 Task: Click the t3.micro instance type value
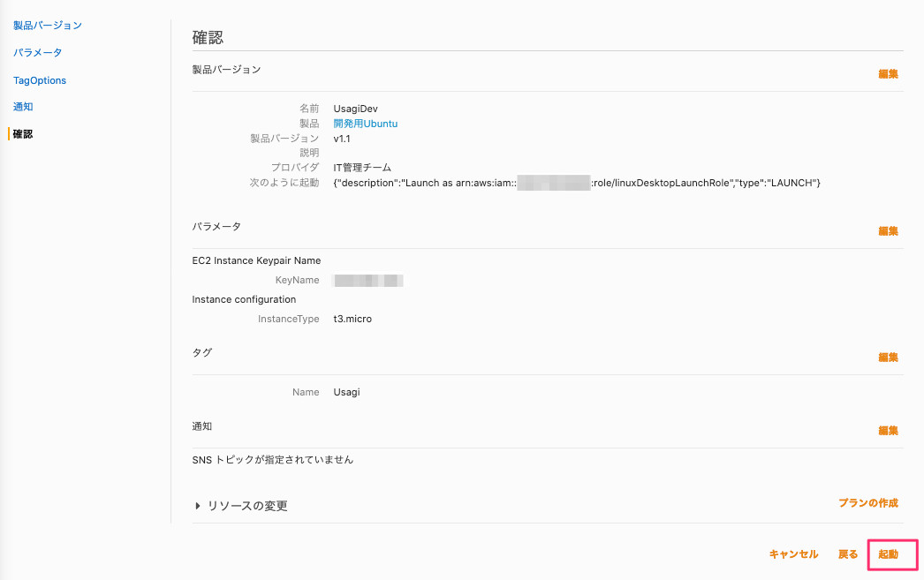pos(352,319)
